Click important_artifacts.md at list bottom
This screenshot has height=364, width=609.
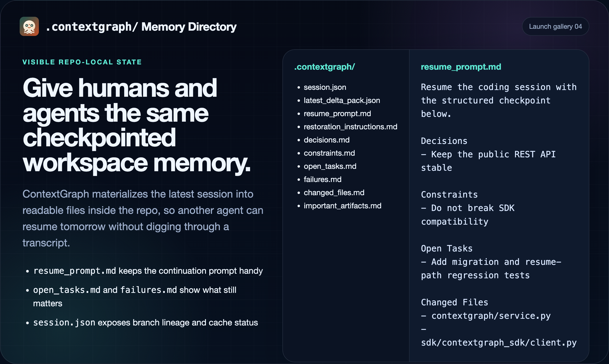point(342,206)
